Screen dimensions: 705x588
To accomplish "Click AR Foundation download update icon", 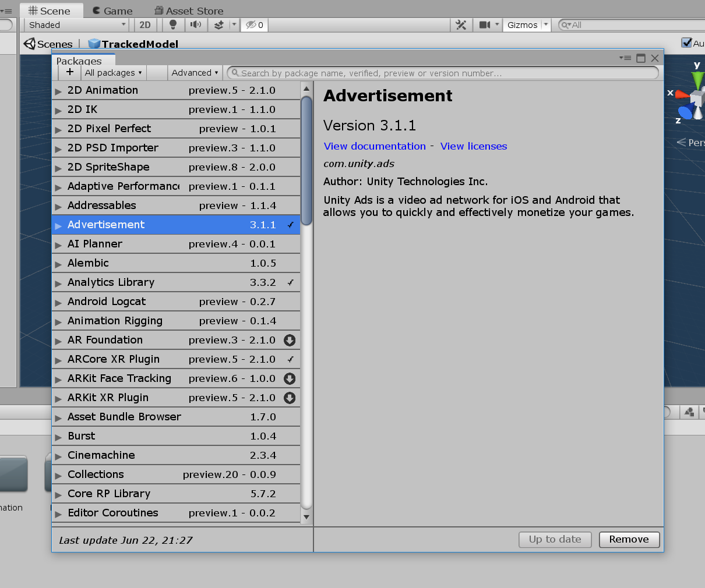I will click(290, 340).
